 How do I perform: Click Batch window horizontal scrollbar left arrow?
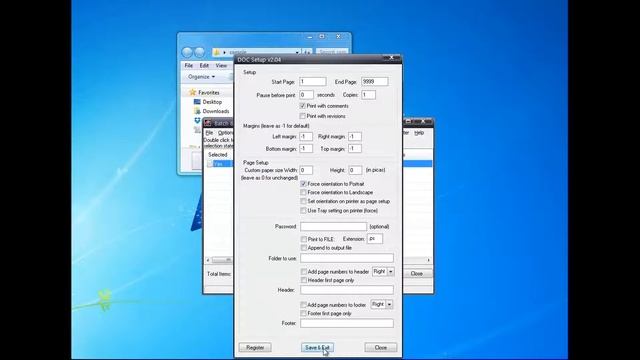pos(208,260)
